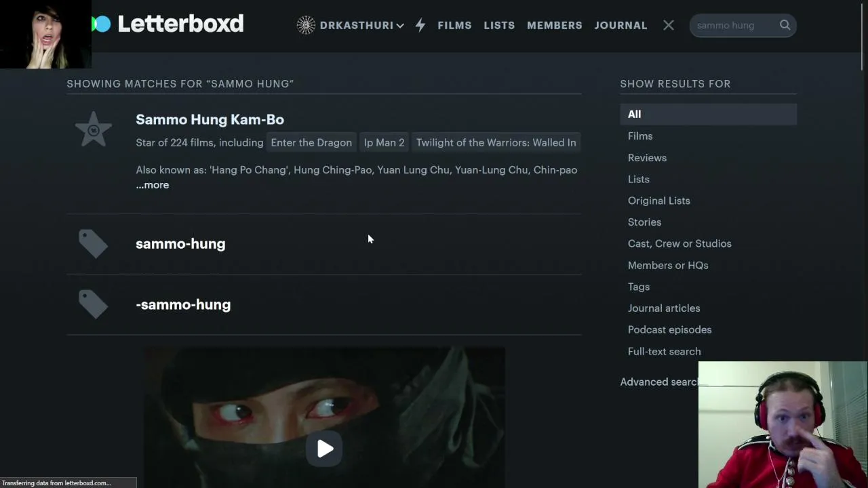Show Members or HQs results
Screen dimensions: 868x488
(668, 265)
